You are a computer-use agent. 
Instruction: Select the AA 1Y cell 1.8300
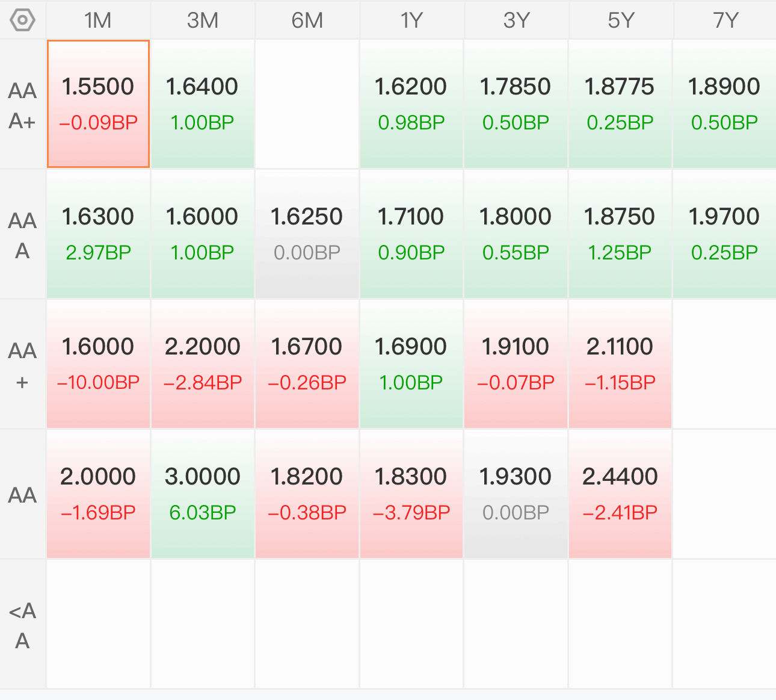point(411,494)
